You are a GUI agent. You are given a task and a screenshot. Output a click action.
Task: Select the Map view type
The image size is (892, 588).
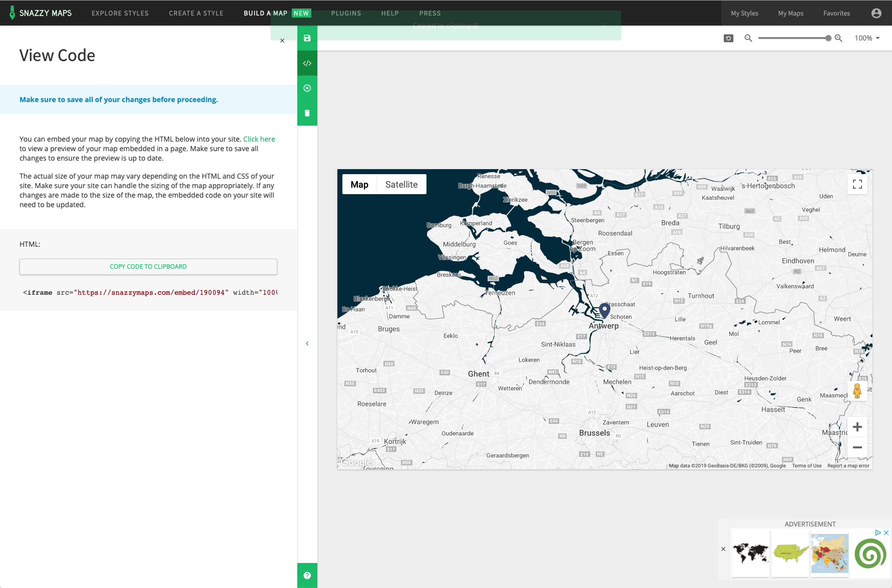[359, 184]
